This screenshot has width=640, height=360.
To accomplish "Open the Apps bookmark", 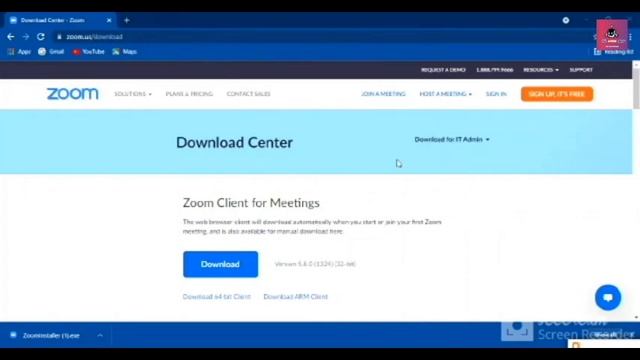I will [19, 52].
